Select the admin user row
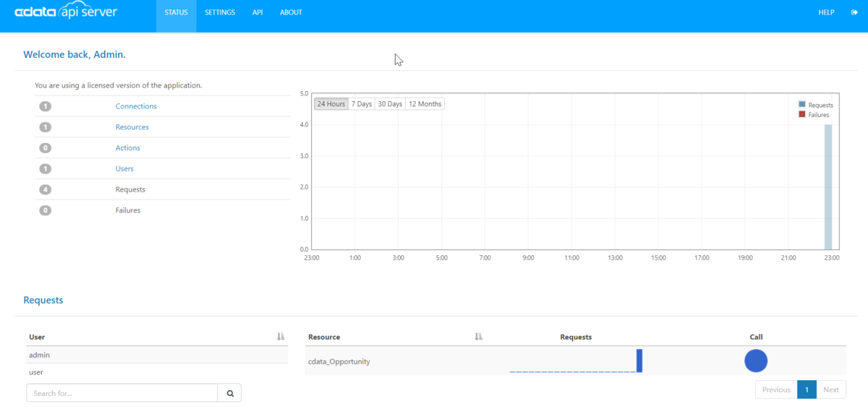868x420 pixels. (x=158, y=355)
